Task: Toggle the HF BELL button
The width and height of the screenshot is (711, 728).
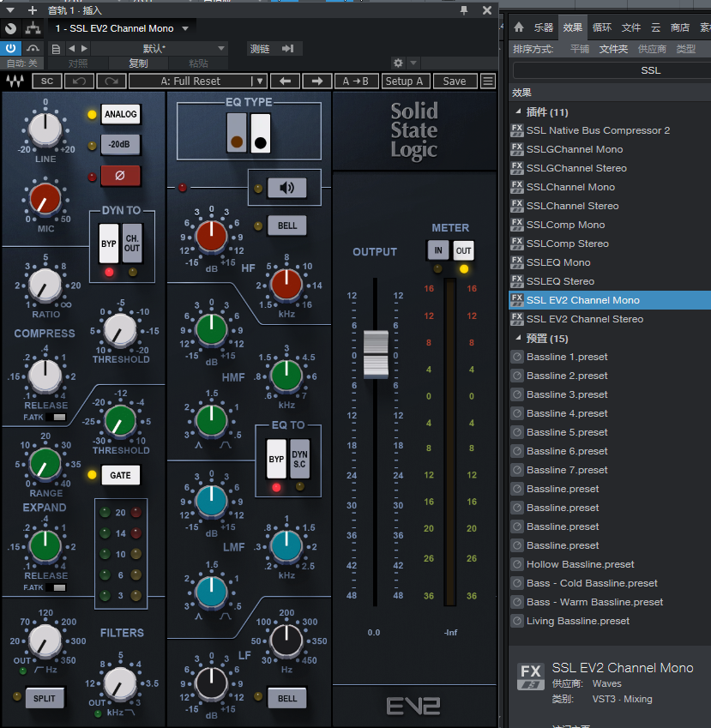Action: pyautogui.click(x=287, y=226)
